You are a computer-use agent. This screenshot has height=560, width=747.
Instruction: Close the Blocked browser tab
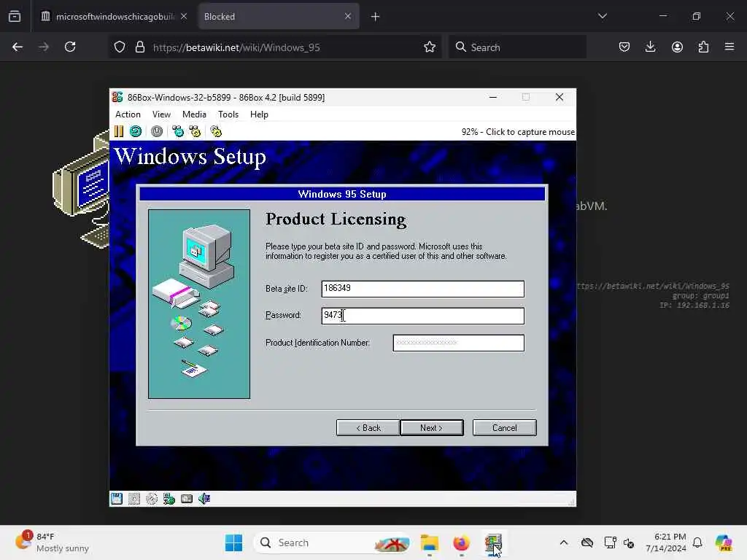click(x=348, y=17)
